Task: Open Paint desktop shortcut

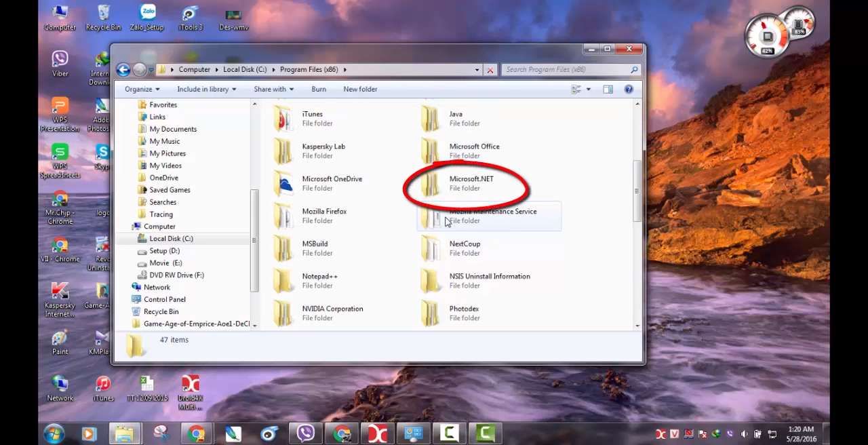Action: 60,342
